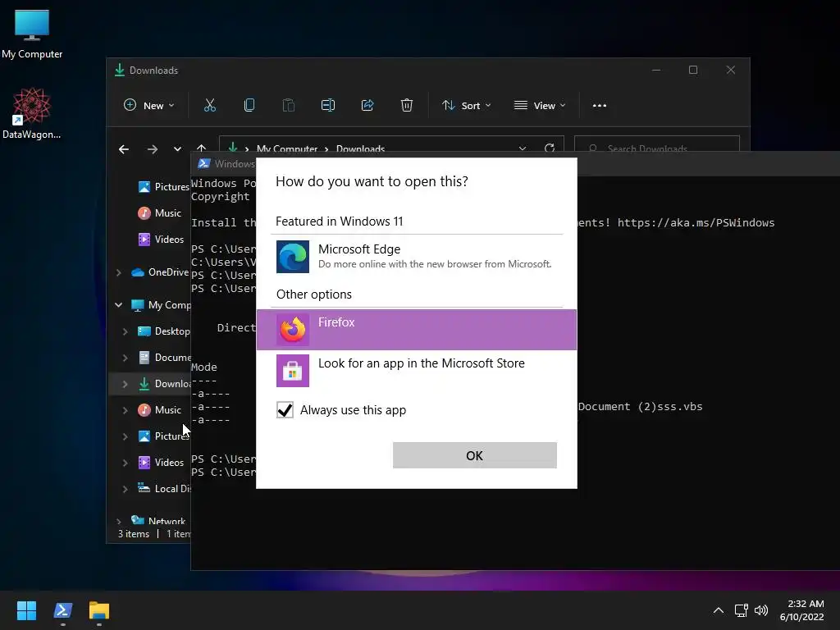Expand Videos node under My Computer
Image resolution: width=840 pixels, height=630 pixels.
(x=125, y=463)
